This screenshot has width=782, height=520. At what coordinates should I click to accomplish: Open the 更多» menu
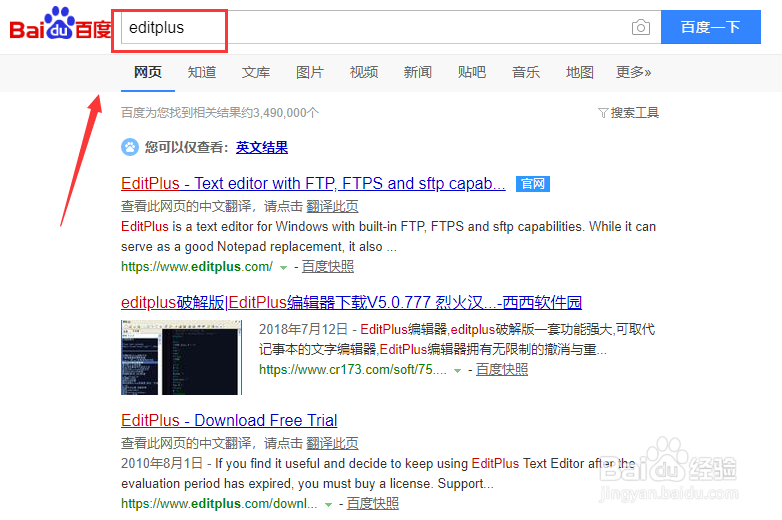633,72
